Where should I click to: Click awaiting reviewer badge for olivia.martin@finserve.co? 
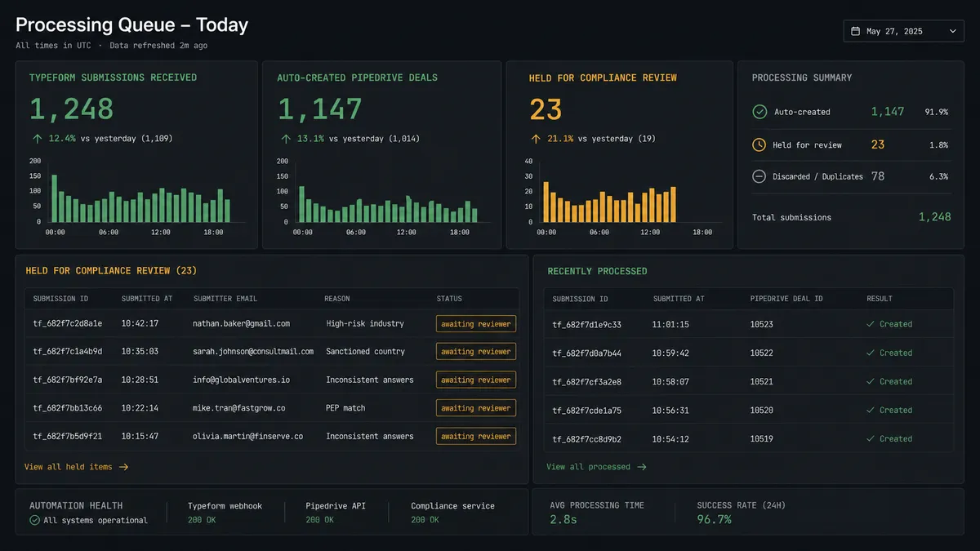click(476, 436)
